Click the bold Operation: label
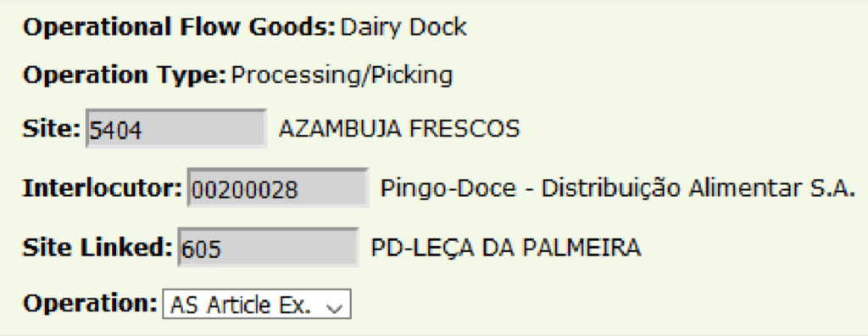868x336 pixels. point(90,303)
